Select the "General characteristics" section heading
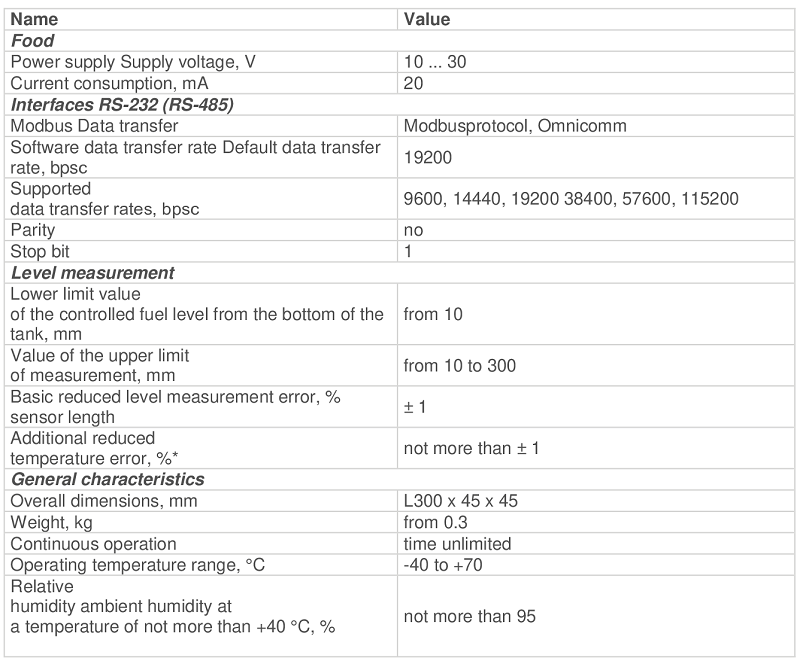 [x=107, y=479]
